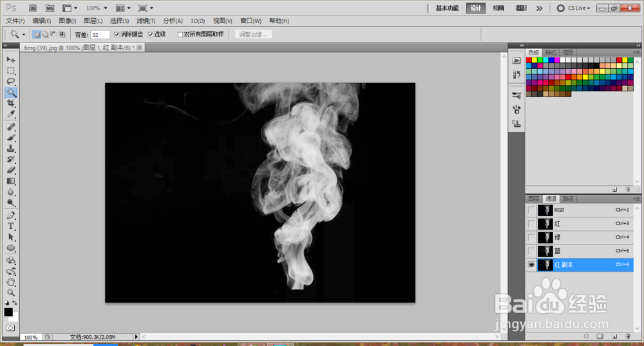
Task: Select the Brush tool
Action: click(x=11, y=138)
